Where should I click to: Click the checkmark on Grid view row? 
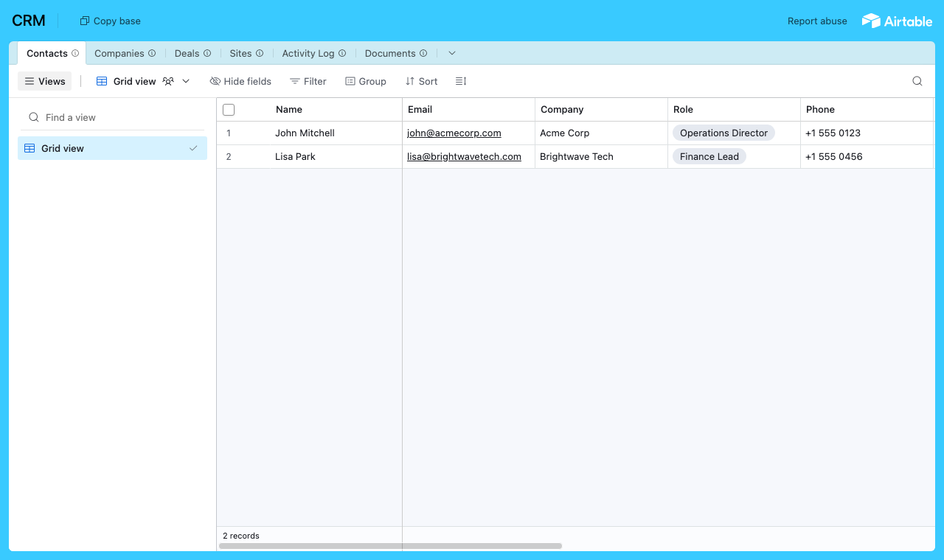193,148
